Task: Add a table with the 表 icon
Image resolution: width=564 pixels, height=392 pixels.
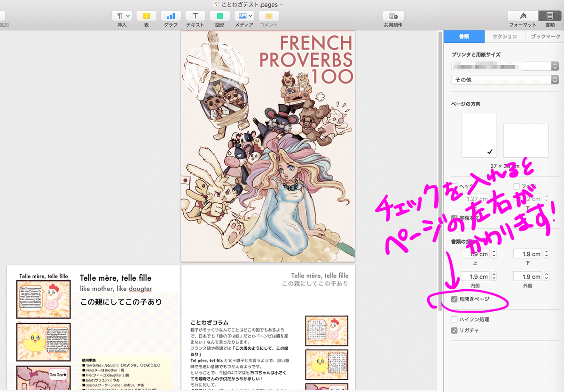Action: click(x=146, y=15)
